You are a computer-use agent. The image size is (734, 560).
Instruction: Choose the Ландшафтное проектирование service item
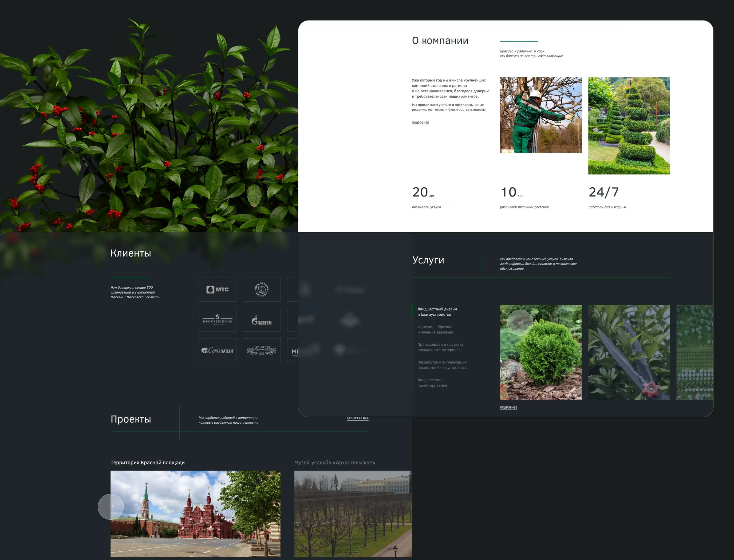click(x=432, y=382)
